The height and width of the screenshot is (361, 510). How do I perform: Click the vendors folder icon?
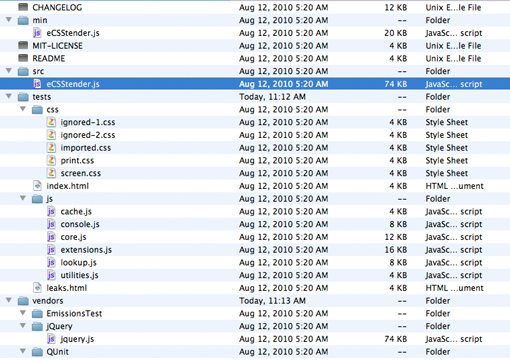[23, 301]
